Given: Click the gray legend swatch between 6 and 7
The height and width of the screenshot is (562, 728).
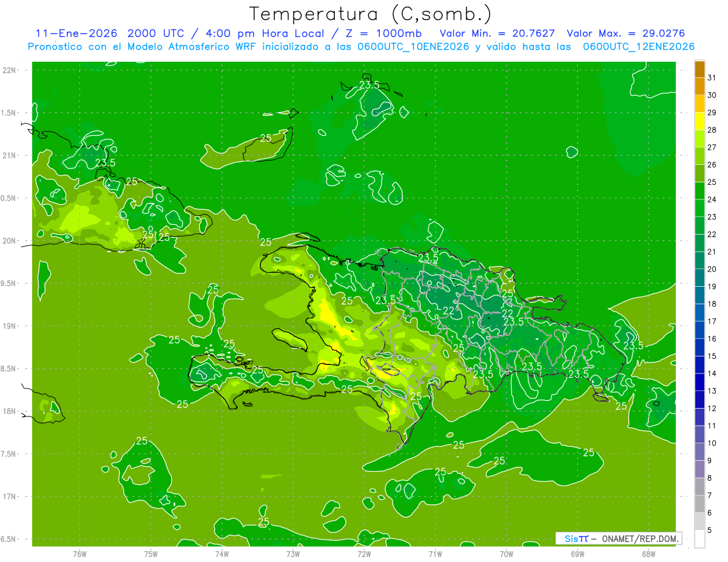Looking at the screenshot, I should click(699, 504).
